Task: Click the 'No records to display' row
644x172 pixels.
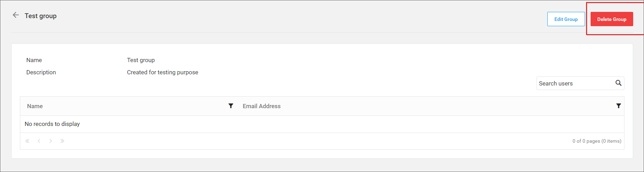Action: click(322, 124)
